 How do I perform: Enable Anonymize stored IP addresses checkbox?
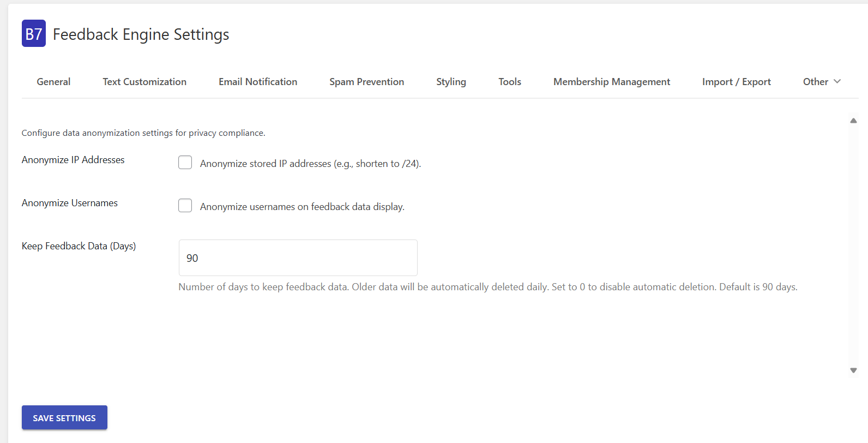185,163
